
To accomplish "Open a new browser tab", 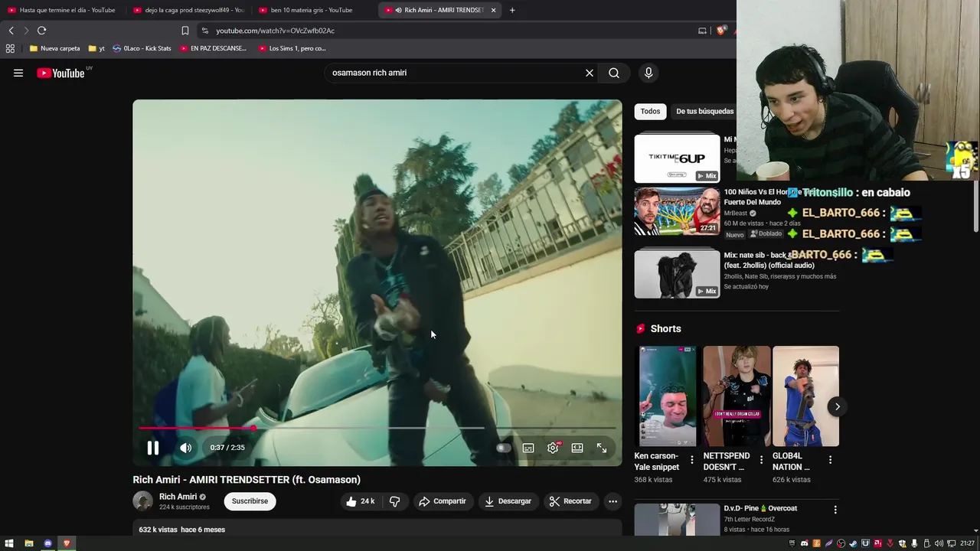I will [512, 10].
